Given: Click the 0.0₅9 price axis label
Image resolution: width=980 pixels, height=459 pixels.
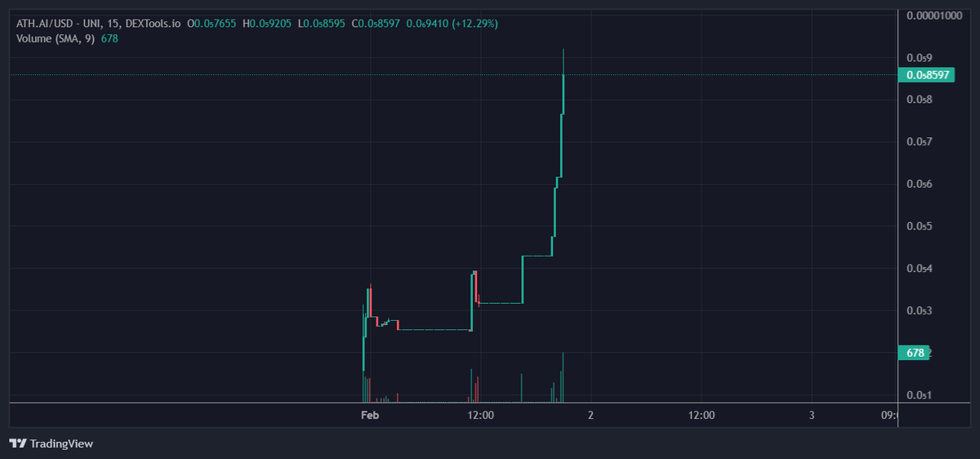Looking at the screenshot, I should coord(920,58).
